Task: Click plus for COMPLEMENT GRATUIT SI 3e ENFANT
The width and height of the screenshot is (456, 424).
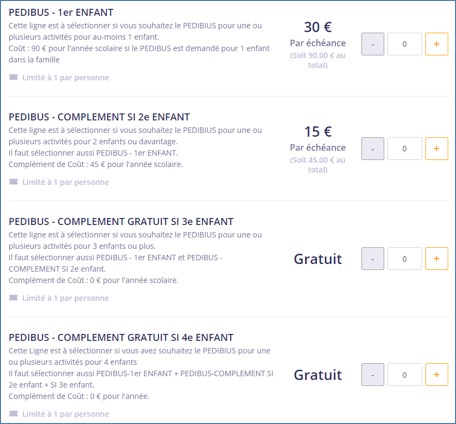Action: tap(436, 259)
